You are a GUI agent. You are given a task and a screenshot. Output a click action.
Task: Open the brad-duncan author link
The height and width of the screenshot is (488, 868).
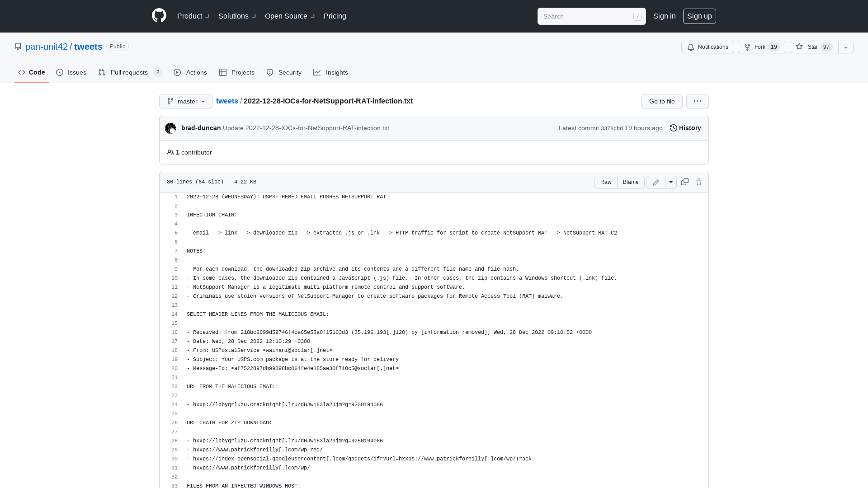click(x=201, y=128)
